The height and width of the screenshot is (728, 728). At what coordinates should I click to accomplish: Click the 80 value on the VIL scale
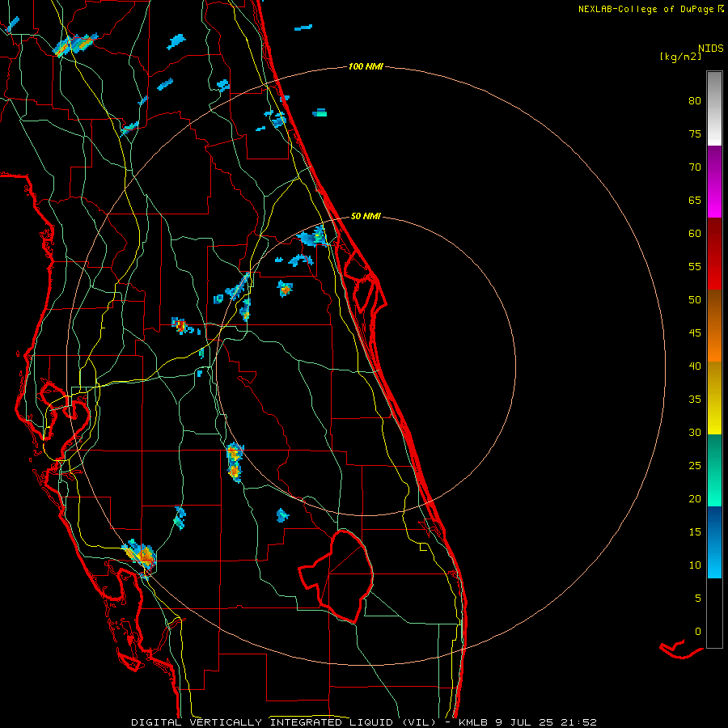point(695,101)
